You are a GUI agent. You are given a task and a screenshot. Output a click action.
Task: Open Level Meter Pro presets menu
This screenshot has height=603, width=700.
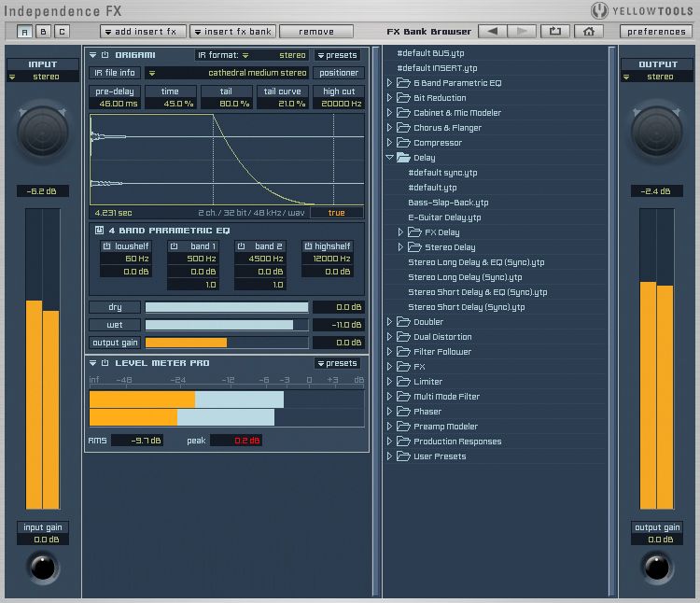tap(338, 363)
